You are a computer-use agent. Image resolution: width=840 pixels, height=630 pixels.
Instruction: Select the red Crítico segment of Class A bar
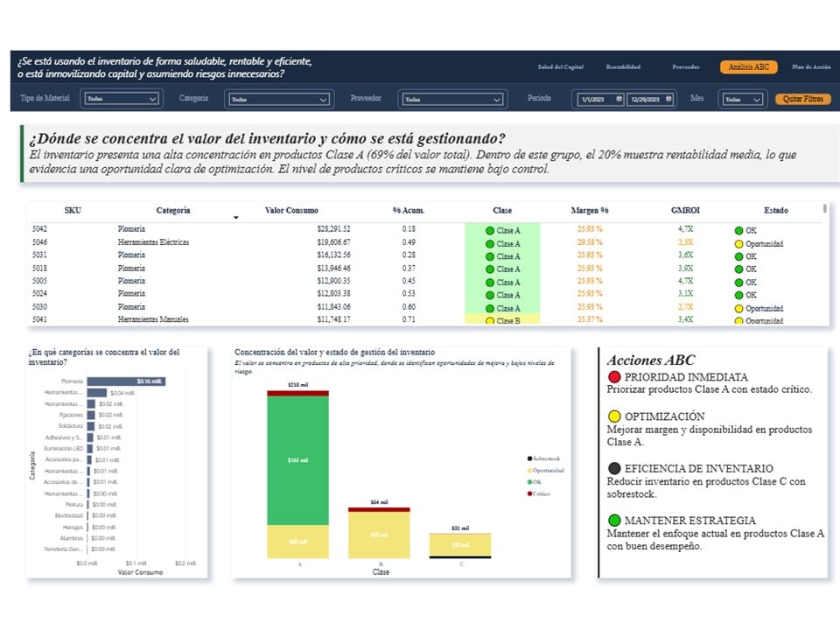click(297, 393)
